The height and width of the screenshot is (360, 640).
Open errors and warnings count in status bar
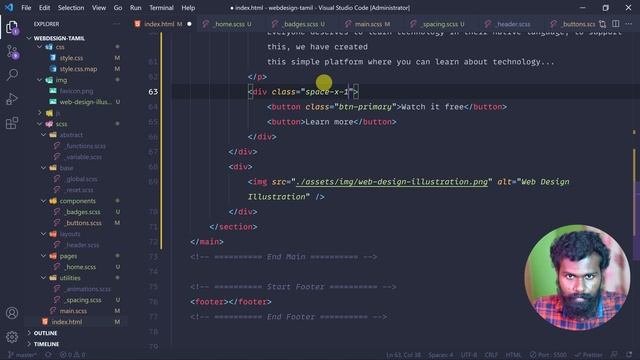pyautogui.click(x=73, y=355)
